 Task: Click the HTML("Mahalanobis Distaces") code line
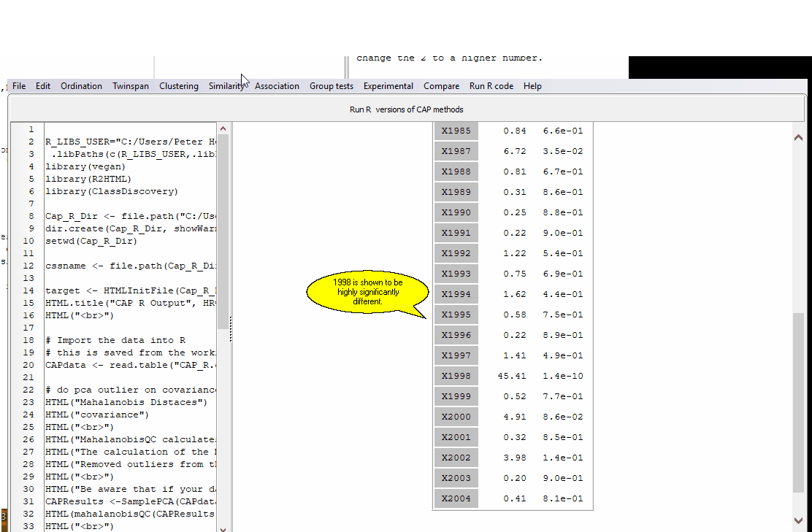pos(126,402)
